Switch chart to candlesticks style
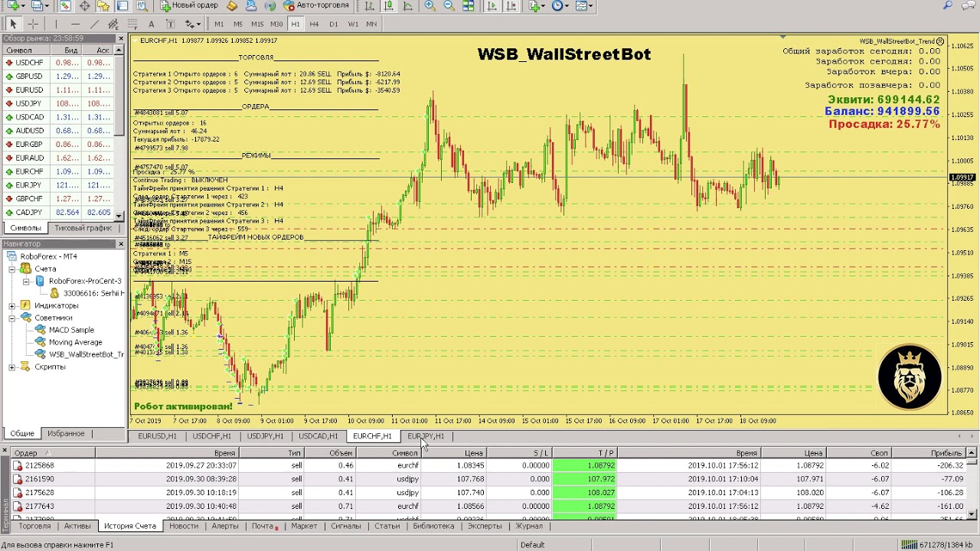The image size is (980, 551). [x=389, y=5]
